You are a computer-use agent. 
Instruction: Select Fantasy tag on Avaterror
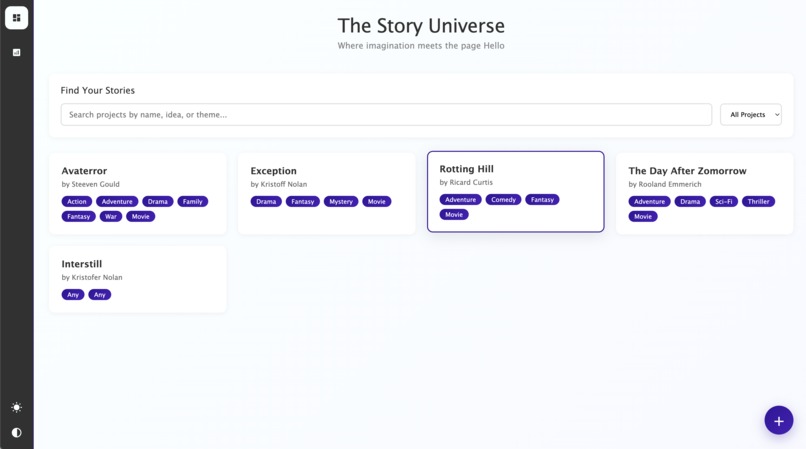[x=78, y=217]
